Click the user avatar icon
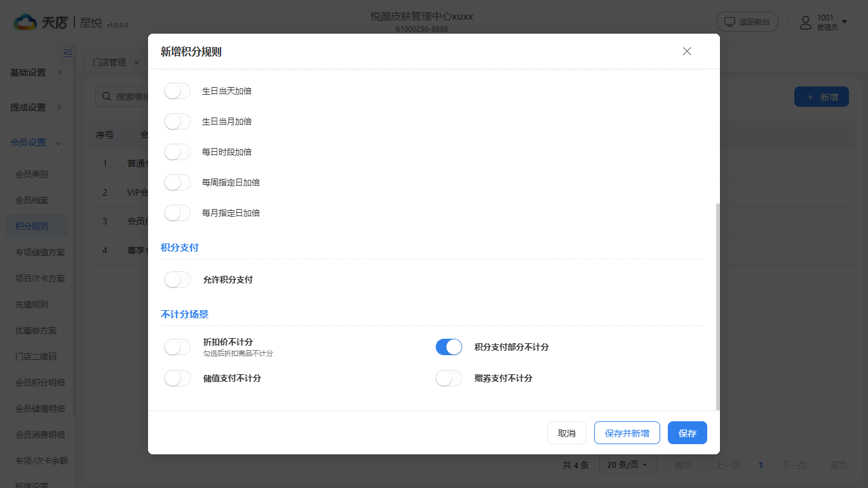This screenshot has width=868, height=488. coord(806,22)
